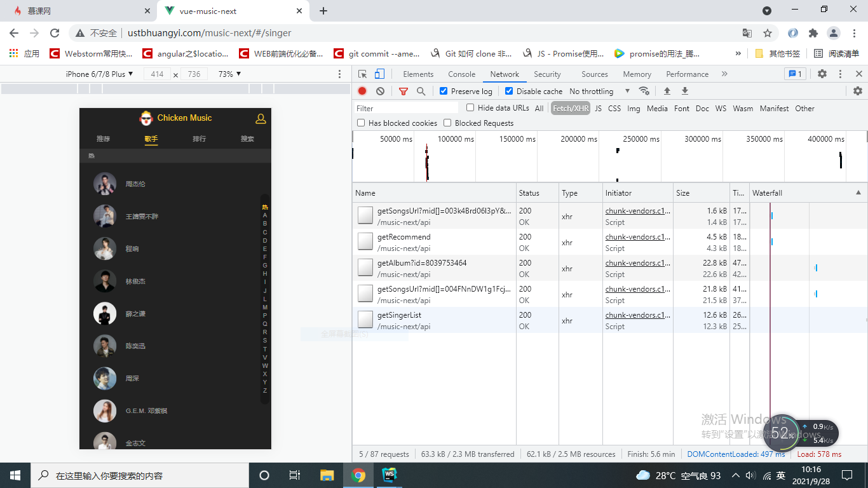Bookmark this page star icon
868x488 pixels.
click(768, 33)
